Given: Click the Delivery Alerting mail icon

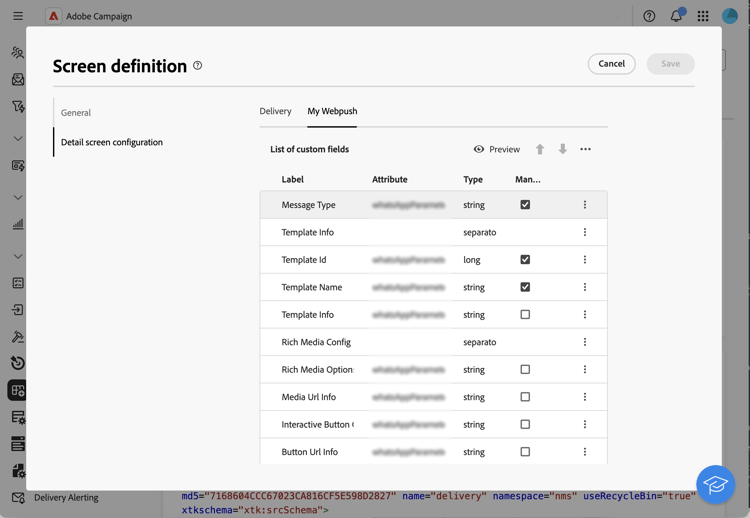Looking at the screenshot, I should (18, 497).
